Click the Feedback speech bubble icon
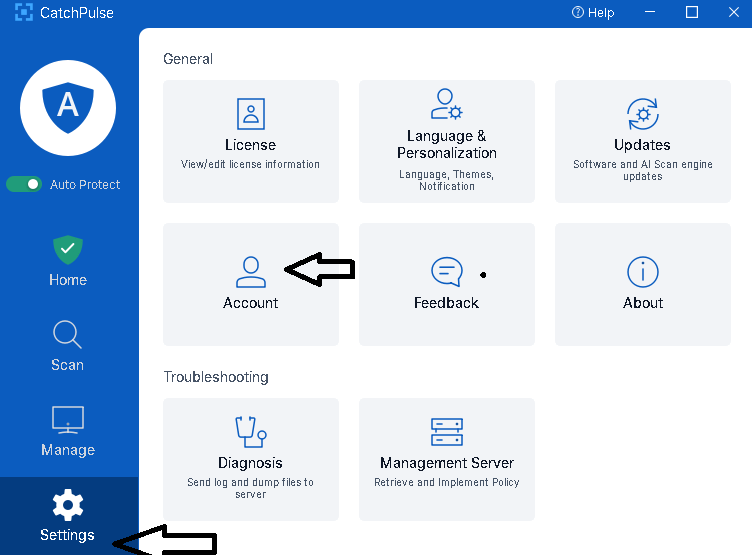Screen dimensions: 752x560 (x=446, y=271)
